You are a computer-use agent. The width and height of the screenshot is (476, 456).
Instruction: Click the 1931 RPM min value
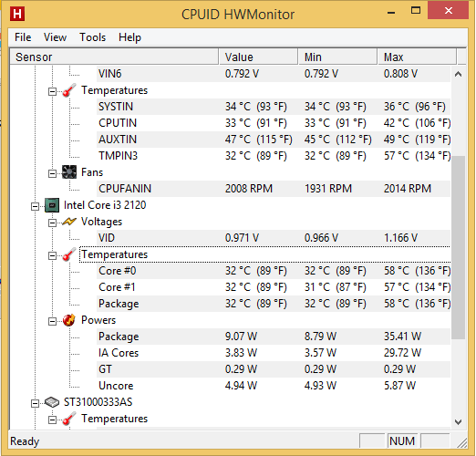pyautogui.click(x=328, y=189)
